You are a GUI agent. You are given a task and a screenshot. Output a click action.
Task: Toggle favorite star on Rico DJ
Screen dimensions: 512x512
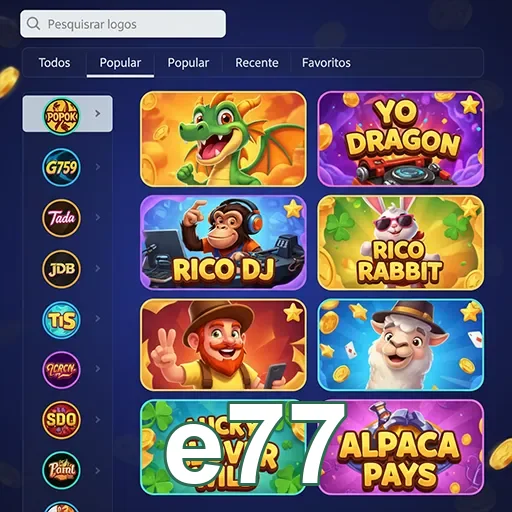click(293, 209)
